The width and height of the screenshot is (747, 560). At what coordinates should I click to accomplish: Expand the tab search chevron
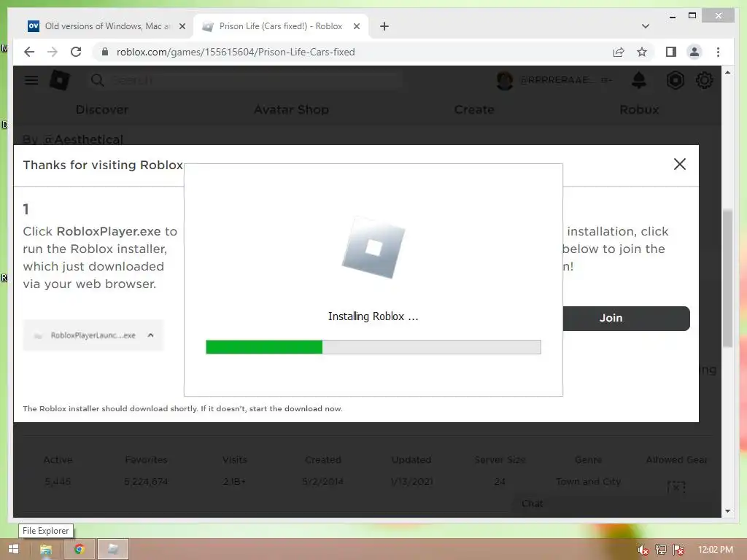pos(646,26)
